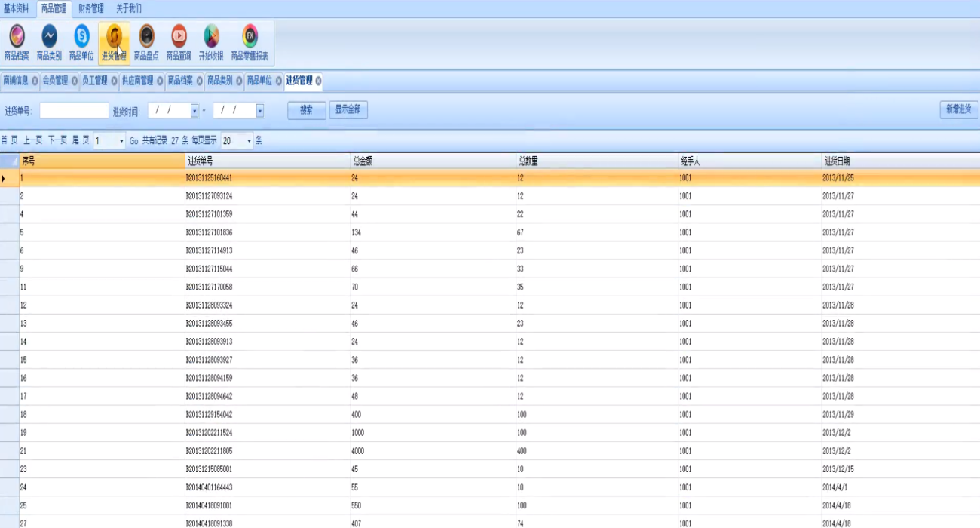Screen dimensions: 980x528
Task: Sort by the 总金额 column header
Action: click(x=433, y=161)
